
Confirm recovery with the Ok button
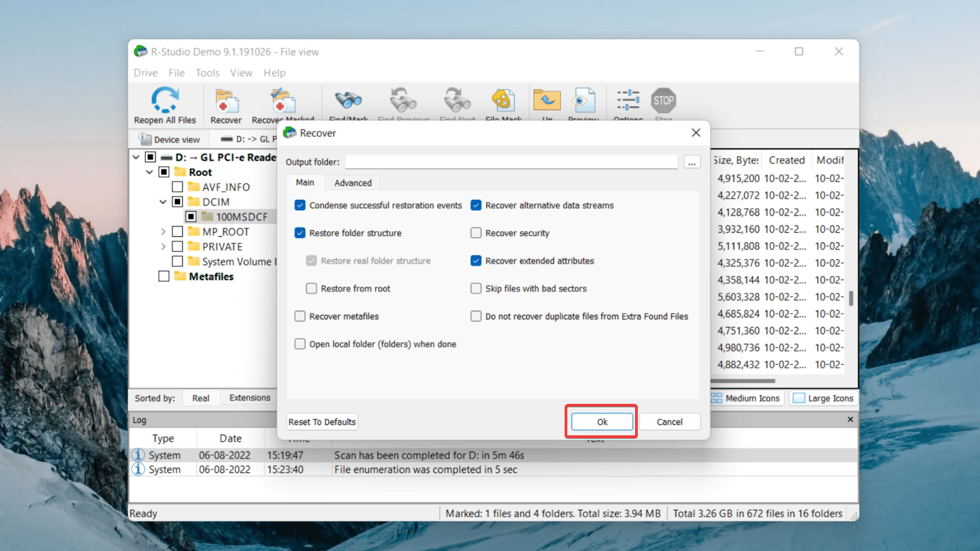602,422
